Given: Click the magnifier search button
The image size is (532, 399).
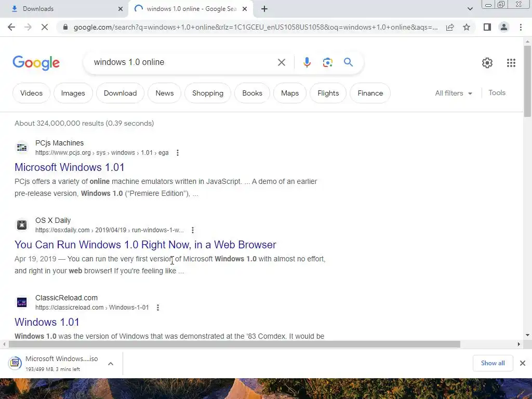Looking at the screenshot, I should pos(348,62).
